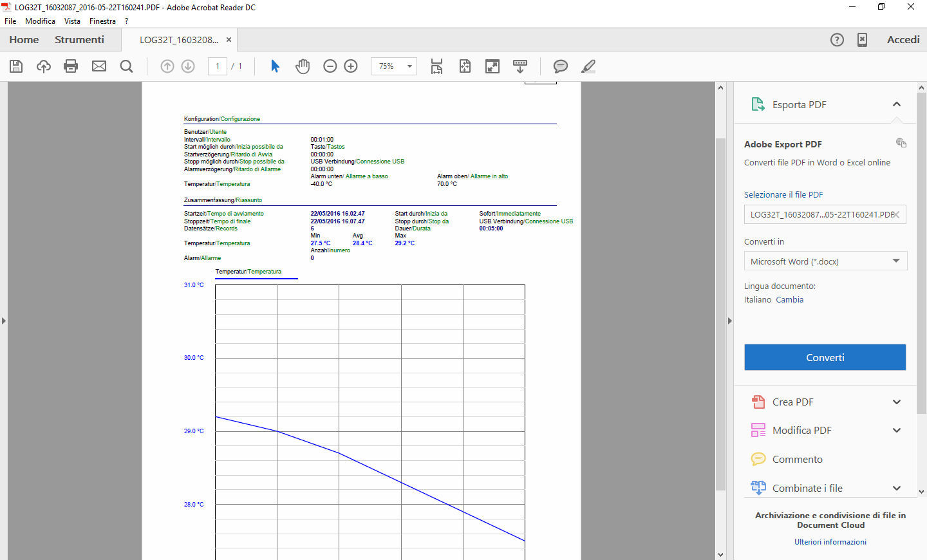Select the pointer selection tool
Image resolution: width=927 pixels, height=560 pixels.
pos(274,66)
